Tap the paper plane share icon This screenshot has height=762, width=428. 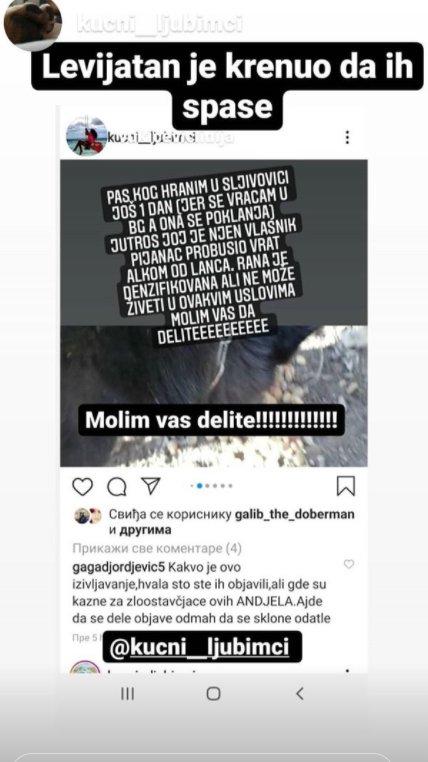point(151,486)
